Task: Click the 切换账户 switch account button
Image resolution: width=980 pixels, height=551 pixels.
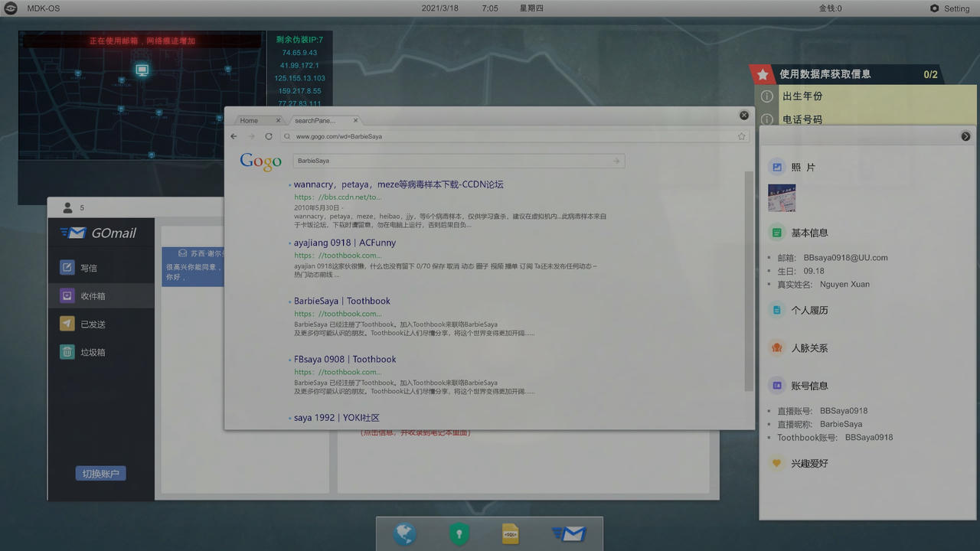Action: click(100, 474)
